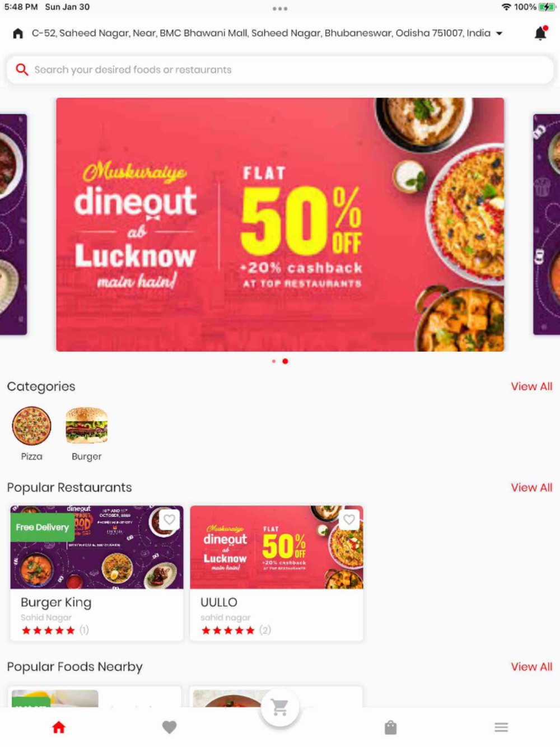
Task: Click the red search magnifier icon
Action: pos(22,69)
